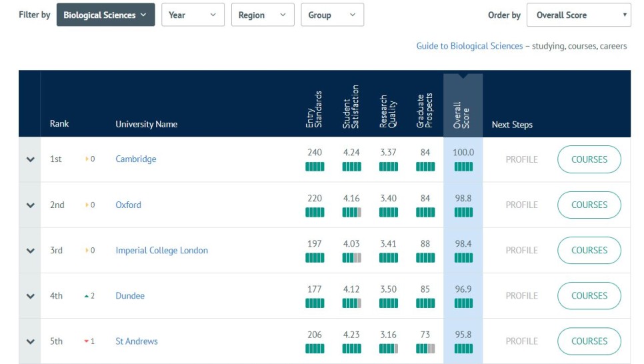The width and height of the screenshot is (644, 364).
Task: Expand the Cambridge row chevron
Action: pyautogui.click(x=30, y=159)
